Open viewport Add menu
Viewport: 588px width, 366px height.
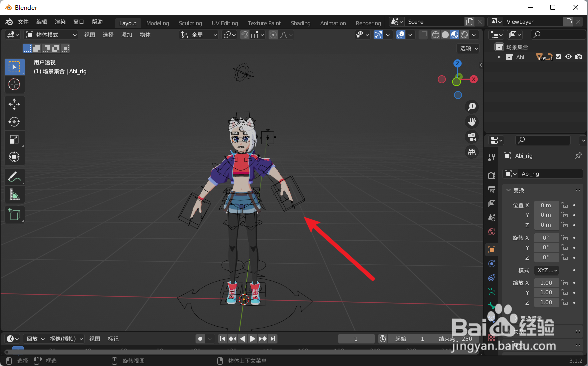[127, 35]
